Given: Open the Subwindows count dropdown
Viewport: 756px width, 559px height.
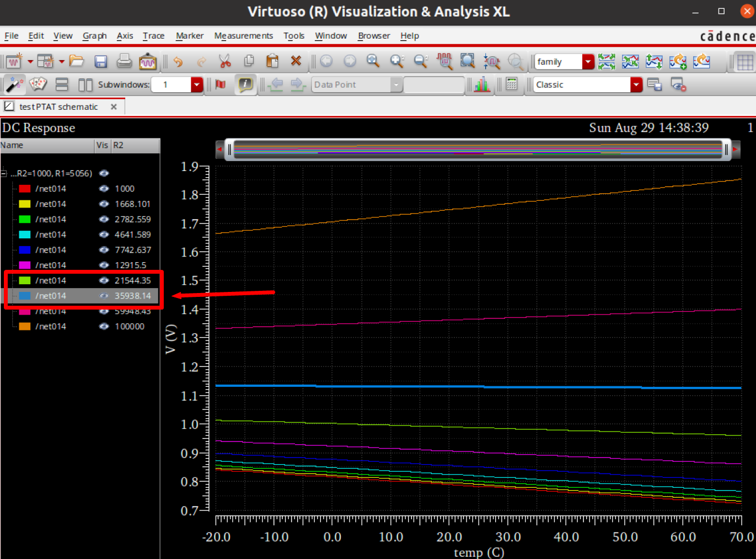Looking at the screenshot, I should tap(197, 84).
